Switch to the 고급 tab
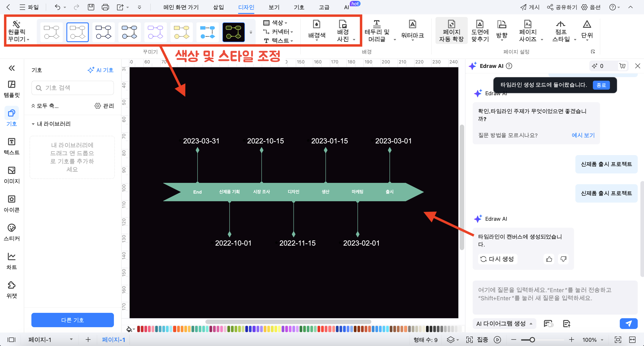Screen dimensions: 644x346 click(324, 7)
